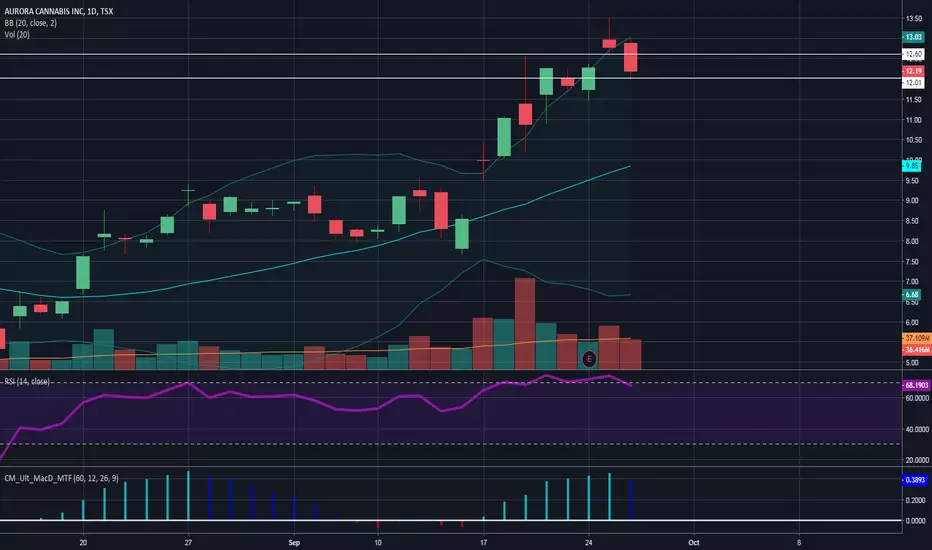Click the 13.50 price scale value
The height and width of the screenshot is (550, 932).
pyautogui.click(x=914, y=18)
